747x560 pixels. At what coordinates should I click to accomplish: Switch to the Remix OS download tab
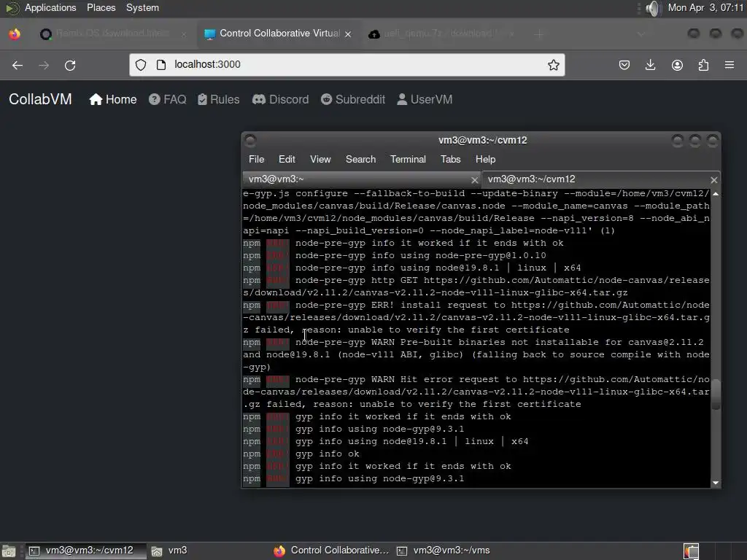pyautogui.click(x=112, y=34)
